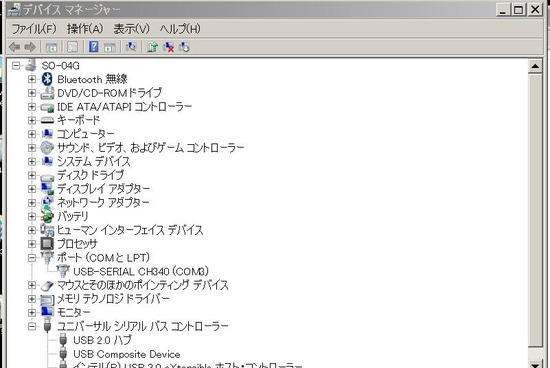Select the キーボード keyboard icon
550x368 pixels.
pyautogui.click(x=47, y=120)
